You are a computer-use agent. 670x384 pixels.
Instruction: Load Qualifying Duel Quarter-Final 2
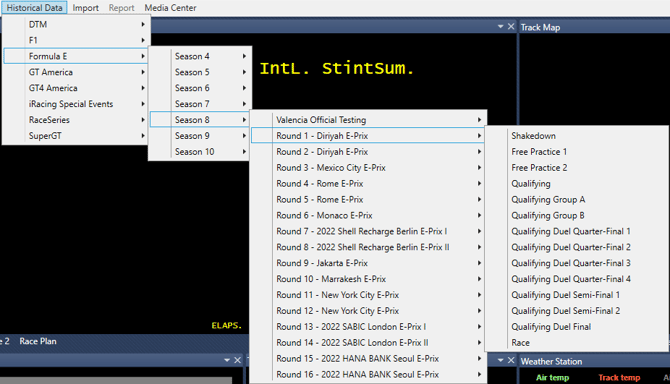click(576, 247)
